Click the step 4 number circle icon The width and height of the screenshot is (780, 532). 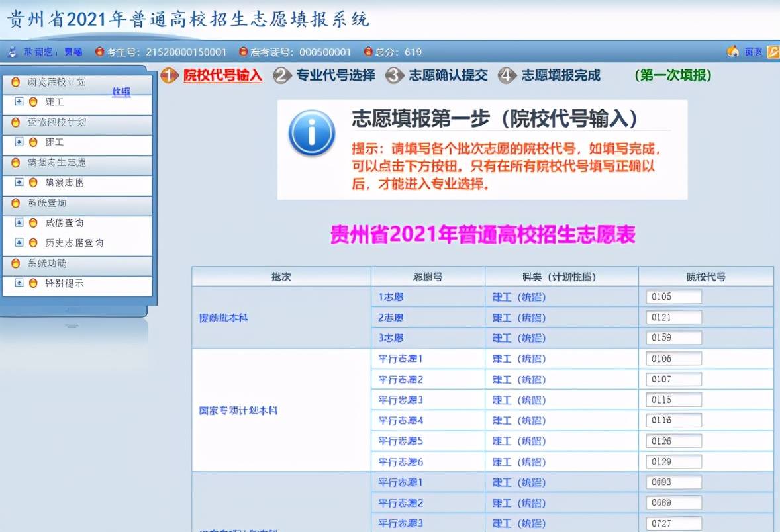point(507,75)
